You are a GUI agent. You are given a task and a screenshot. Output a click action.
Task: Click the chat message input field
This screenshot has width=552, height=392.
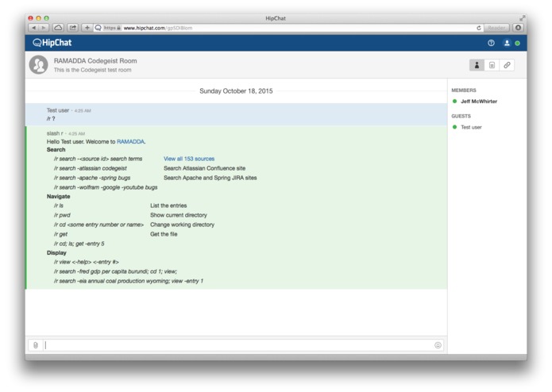[x=239, y=345]
